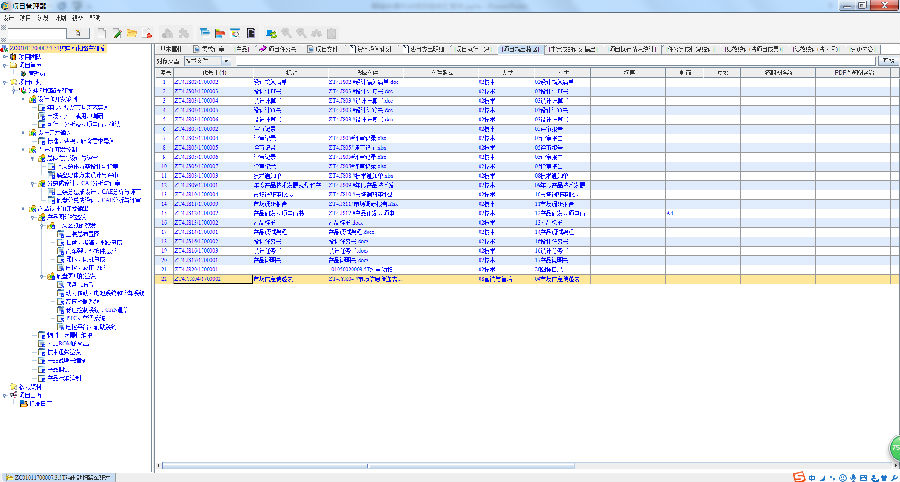
Task: Click the button at the filter row's right end
Action: pyautogui.click(x=886, y=61)
